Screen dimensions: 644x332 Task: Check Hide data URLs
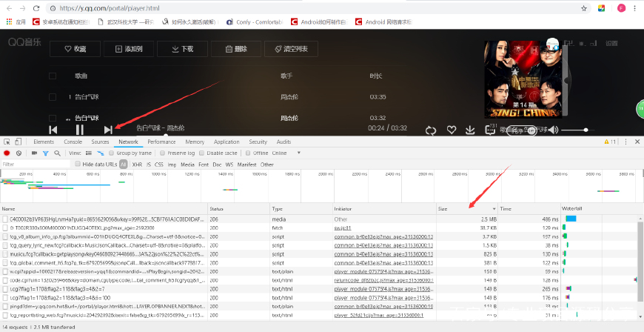78,165
